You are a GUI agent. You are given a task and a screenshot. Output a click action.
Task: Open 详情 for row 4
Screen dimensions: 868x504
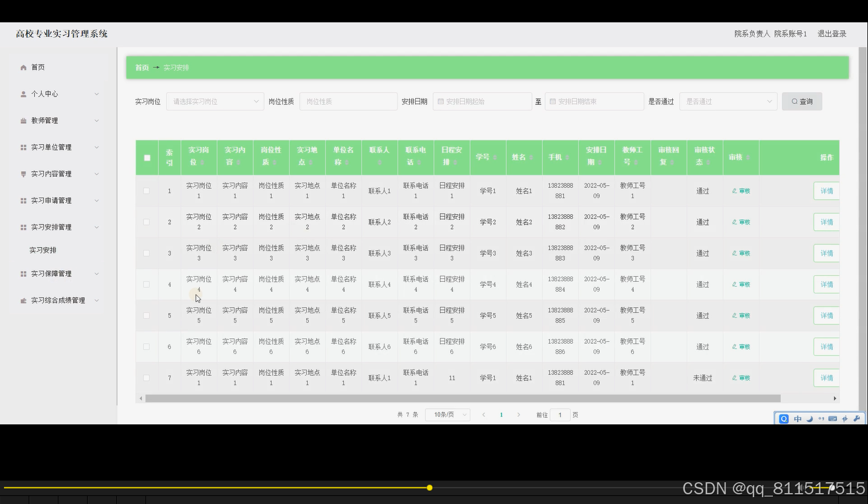(x=827, y=285)
